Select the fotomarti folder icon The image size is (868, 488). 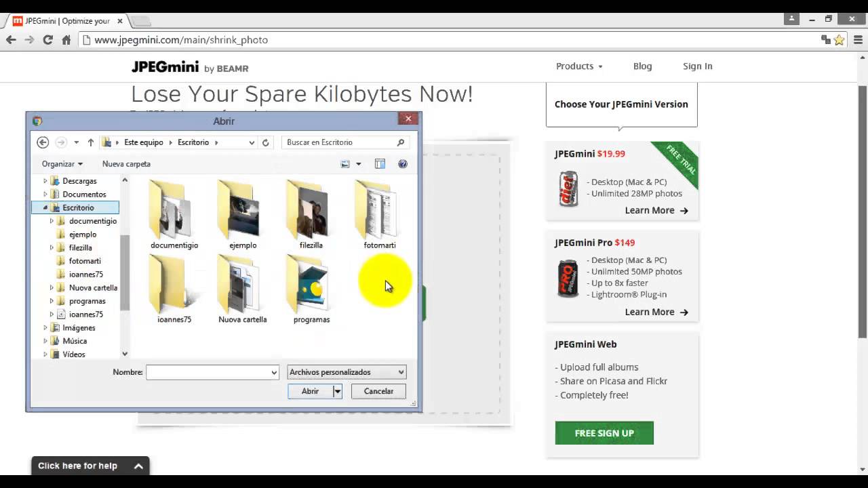click(380, 209)
